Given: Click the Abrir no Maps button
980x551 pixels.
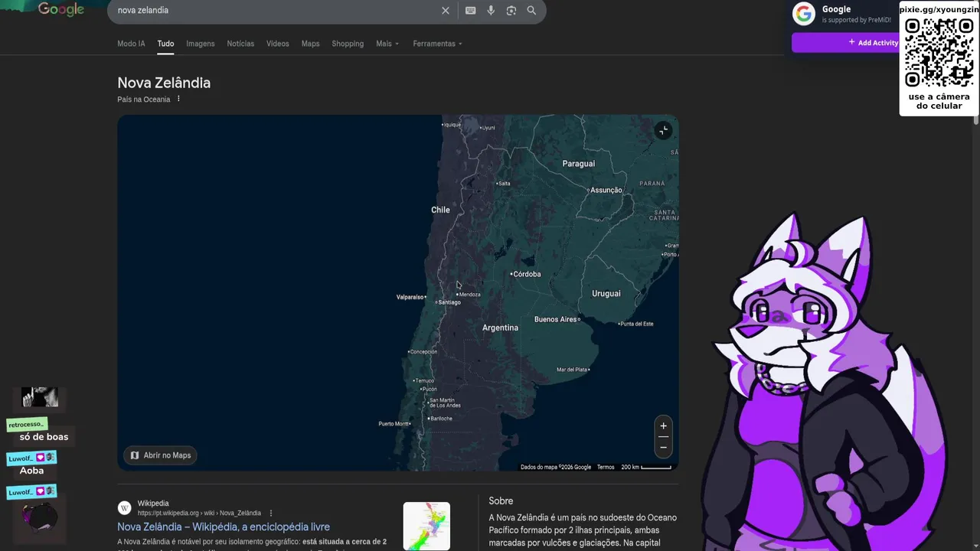Looking at the screenshot, I should (160, 455).
